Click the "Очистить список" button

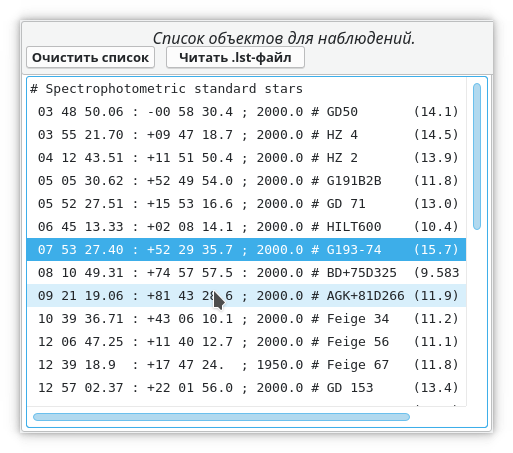click(x=90, y=57)
